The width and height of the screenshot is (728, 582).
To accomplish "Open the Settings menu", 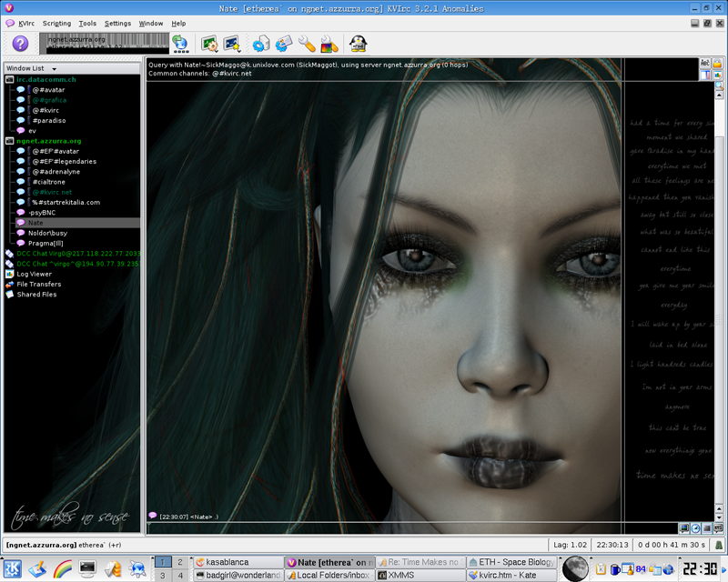I will point(117,24).
